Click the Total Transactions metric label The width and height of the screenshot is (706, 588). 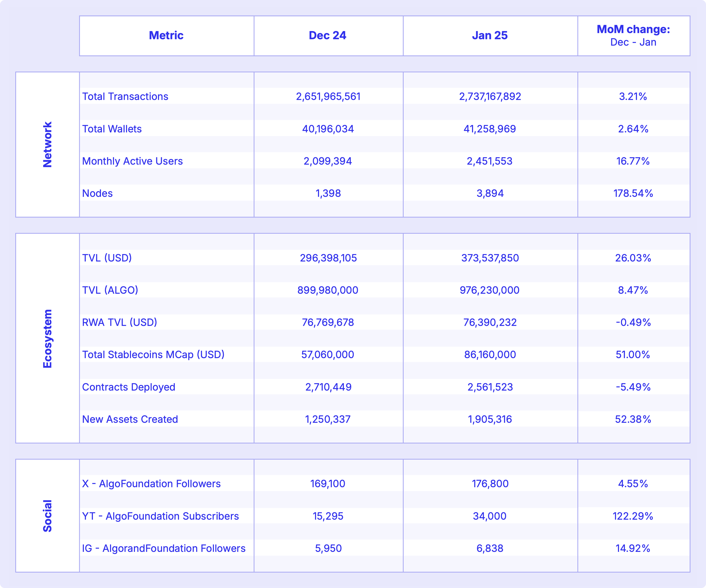click(x=125, y=96)
